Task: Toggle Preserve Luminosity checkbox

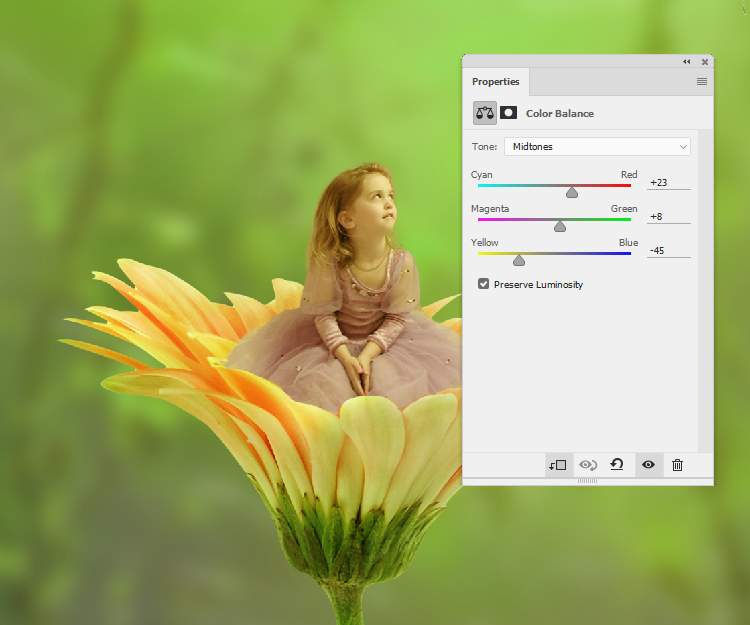Action: point(484,284)
